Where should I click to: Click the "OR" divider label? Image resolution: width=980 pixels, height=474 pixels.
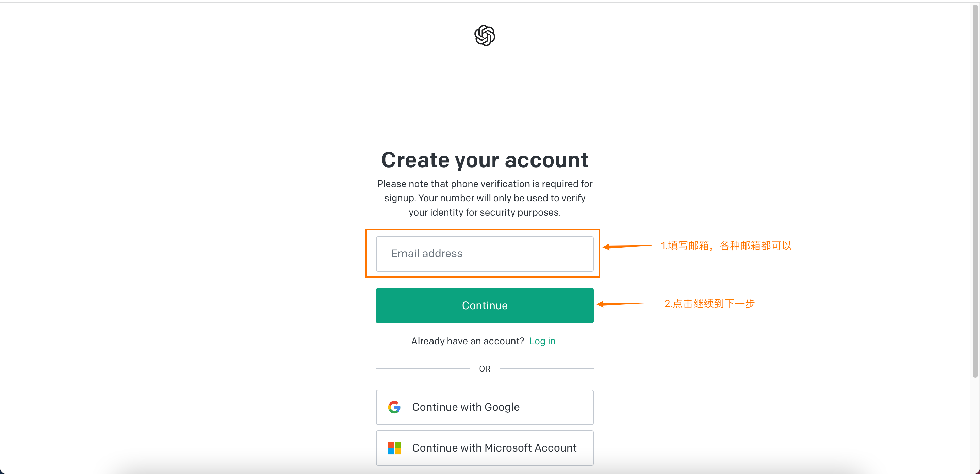[485, 368]
